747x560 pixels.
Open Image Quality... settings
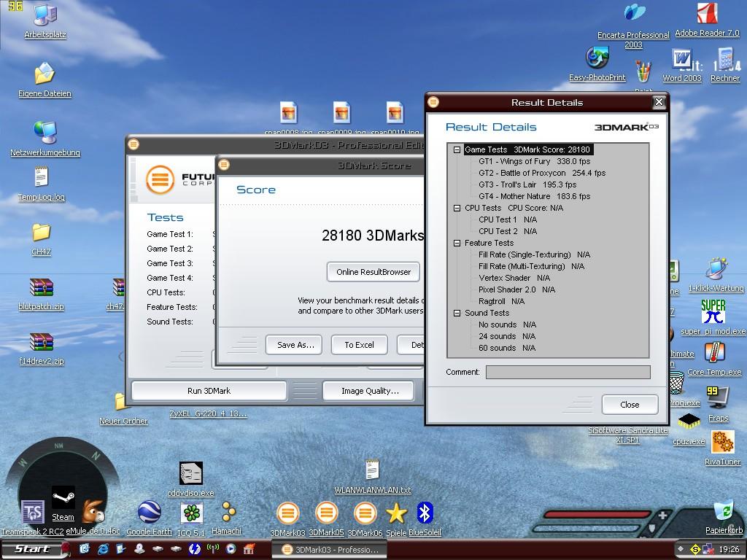tap(370, 391)
